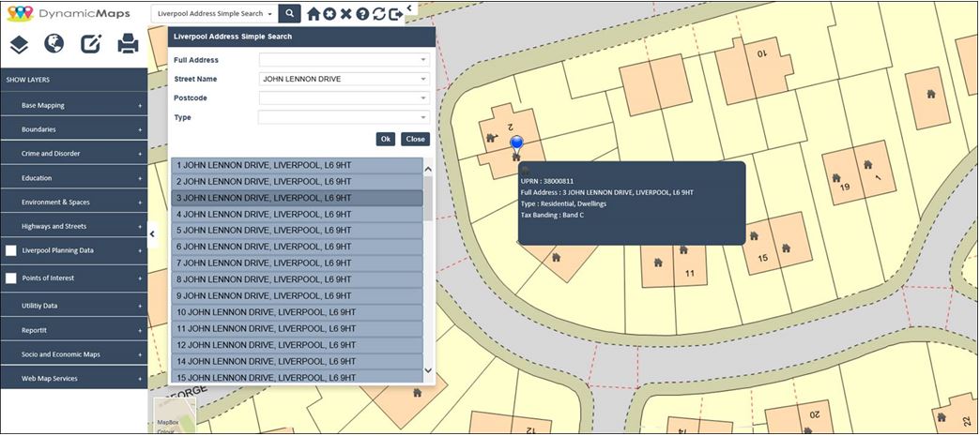Click results list scrollbar up arrow
Image resolution: width=980 pixels, height=436 pixels.
(x=428, y=170)
